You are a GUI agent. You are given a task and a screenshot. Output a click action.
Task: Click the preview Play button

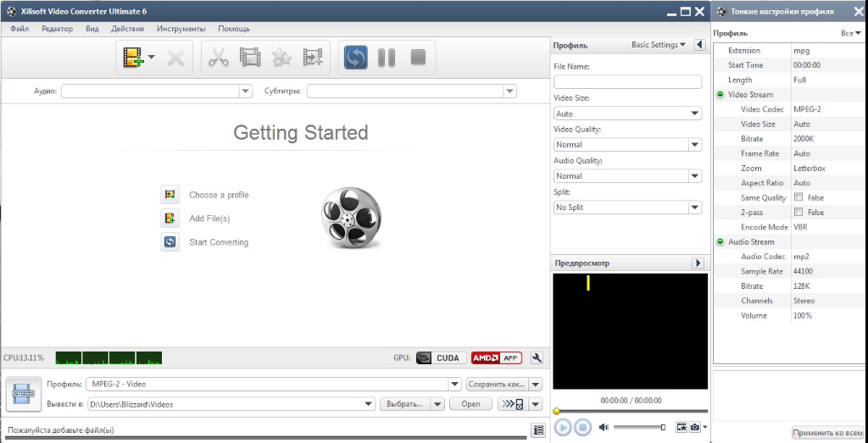coord(563,427)
